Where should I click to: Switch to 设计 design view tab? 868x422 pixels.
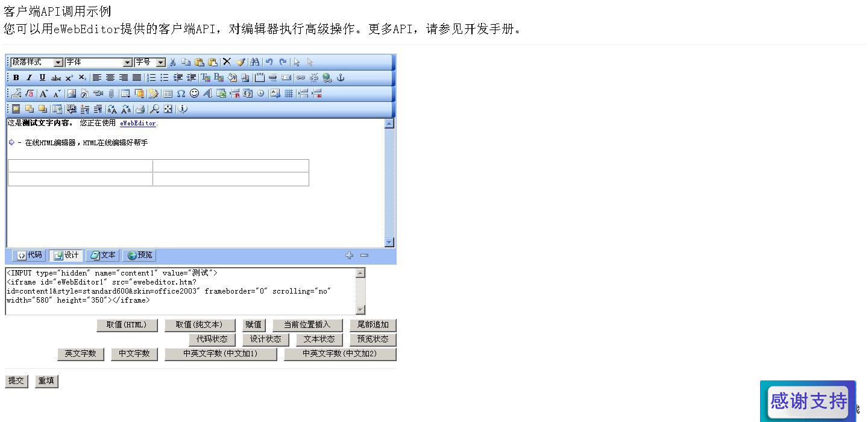tap(66, 255)
